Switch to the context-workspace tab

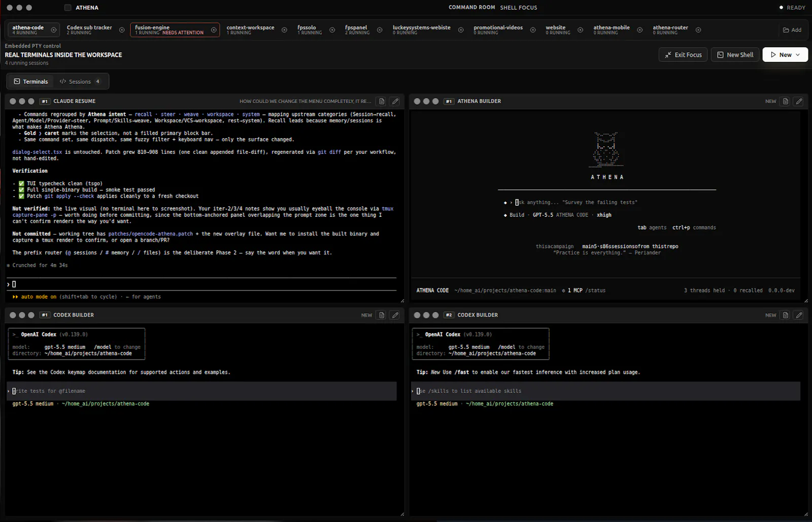click(x=250, y=30)
